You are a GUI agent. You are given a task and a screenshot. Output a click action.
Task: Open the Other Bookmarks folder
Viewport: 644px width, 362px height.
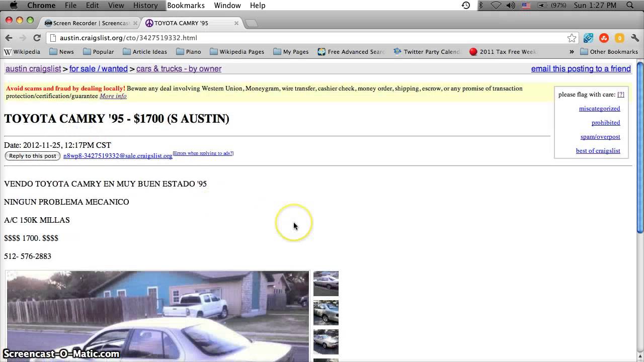609,52
